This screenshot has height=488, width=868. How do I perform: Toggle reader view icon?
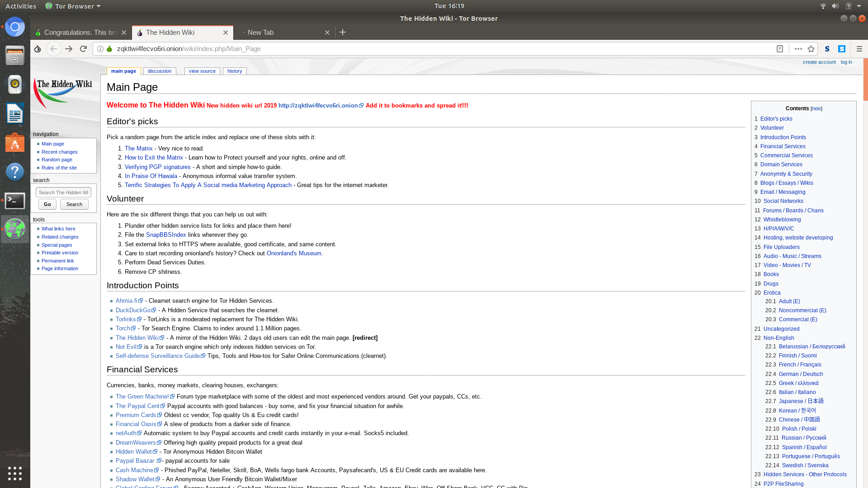(780, 49)
